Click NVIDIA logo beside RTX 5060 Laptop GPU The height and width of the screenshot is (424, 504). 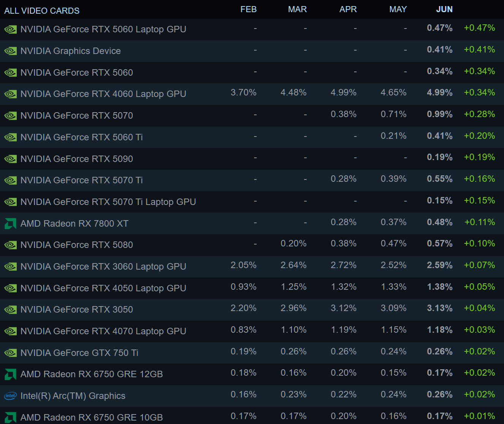pos(10,29)
